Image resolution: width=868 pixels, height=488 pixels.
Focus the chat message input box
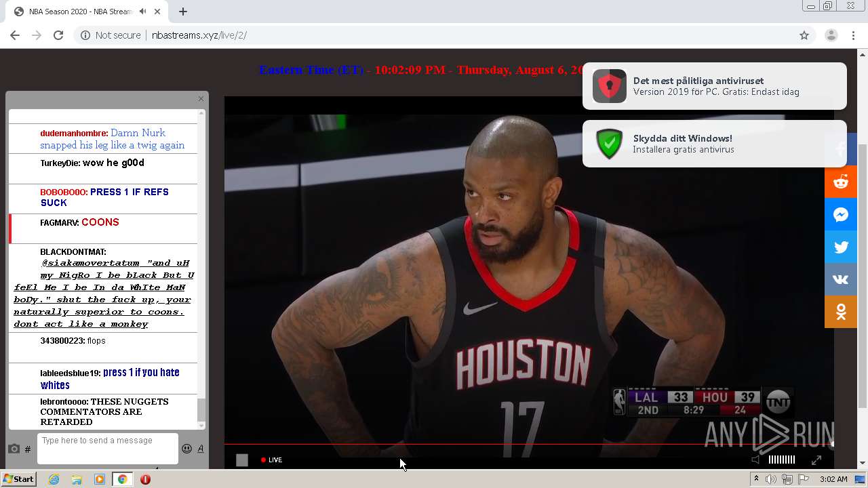point(108,449)
